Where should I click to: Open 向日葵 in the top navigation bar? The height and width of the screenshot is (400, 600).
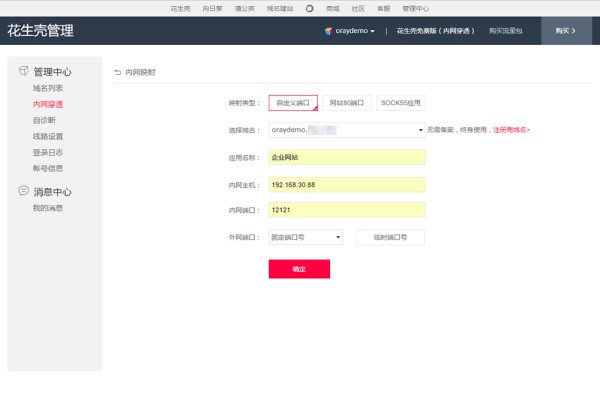point(212,8)
